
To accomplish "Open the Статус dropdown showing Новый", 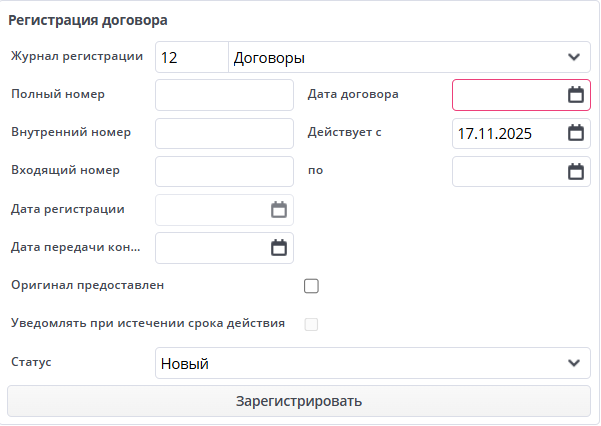I will click(573, 363).
